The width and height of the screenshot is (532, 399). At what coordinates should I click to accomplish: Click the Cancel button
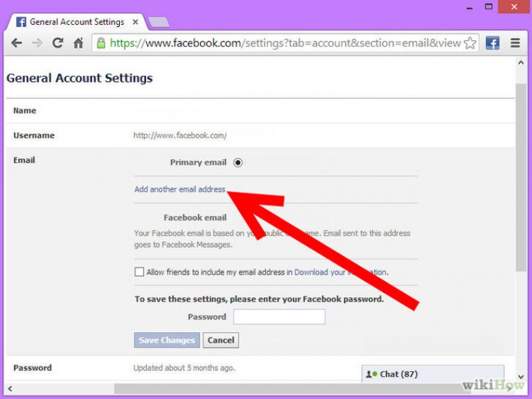point(221,340)
